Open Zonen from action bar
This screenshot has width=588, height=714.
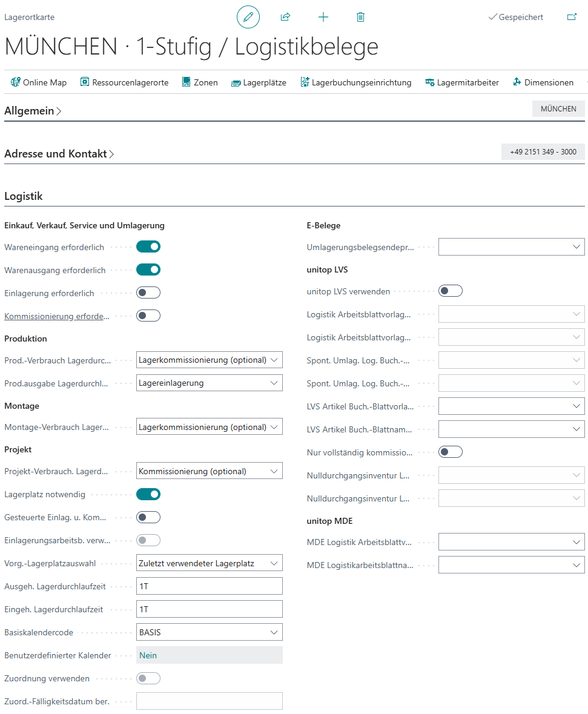tap(200, 82)
